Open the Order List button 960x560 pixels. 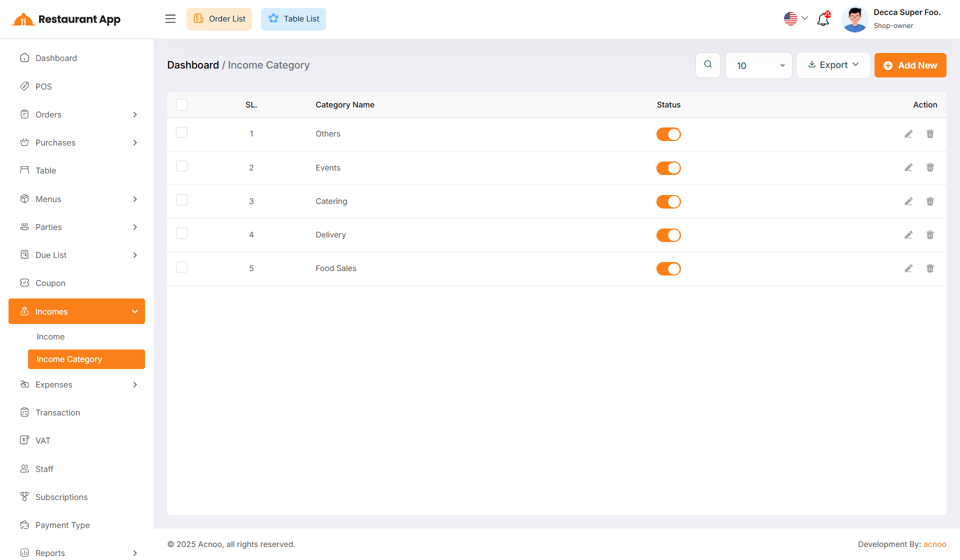click(x=219, y=19)
